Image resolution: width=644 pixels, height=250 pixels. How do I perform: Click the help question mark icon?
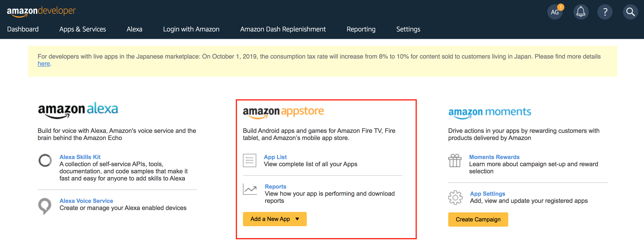(605, 12)
